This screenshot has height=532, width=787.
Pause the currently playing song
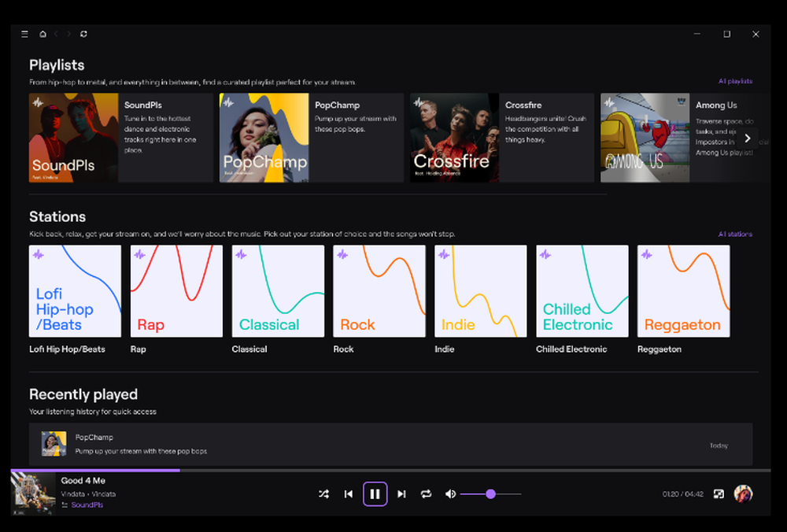375,493
